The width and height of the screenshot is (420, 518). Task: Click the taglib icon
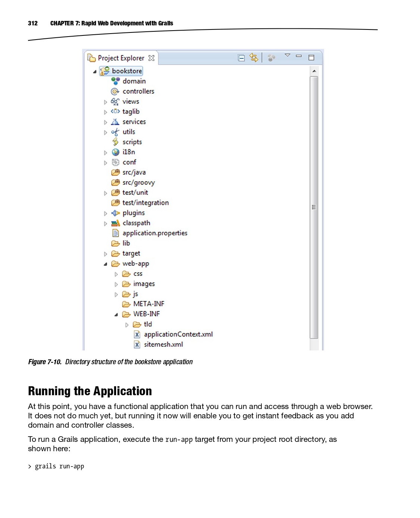pos(115,111)
